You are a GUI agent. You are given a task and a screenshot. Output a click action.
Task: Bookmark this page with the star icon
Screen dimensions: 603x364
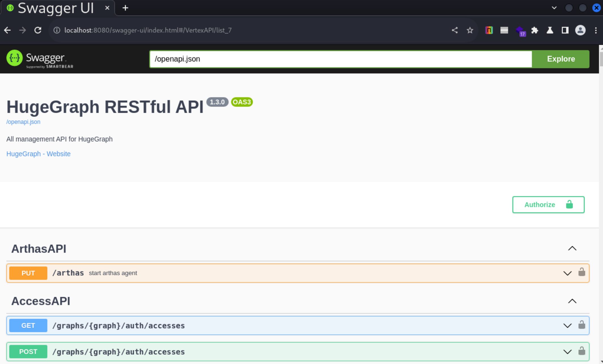470,30
